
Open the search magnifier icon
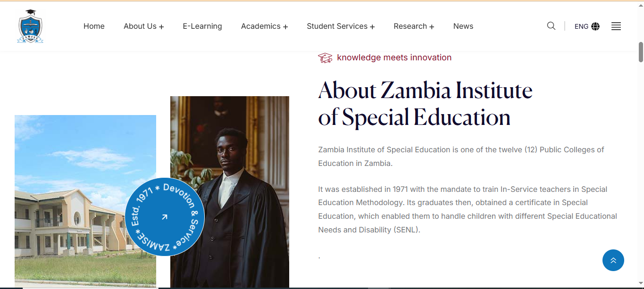point(551,26)
